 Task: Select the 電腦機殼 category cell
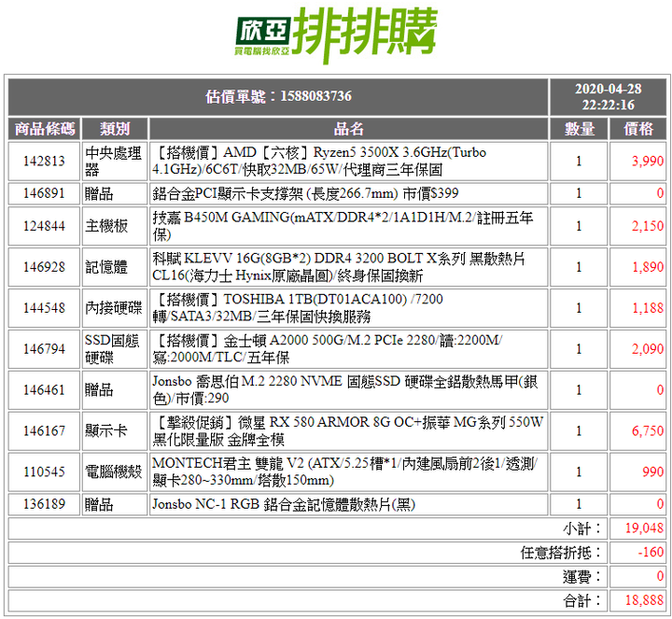[115, 472]
